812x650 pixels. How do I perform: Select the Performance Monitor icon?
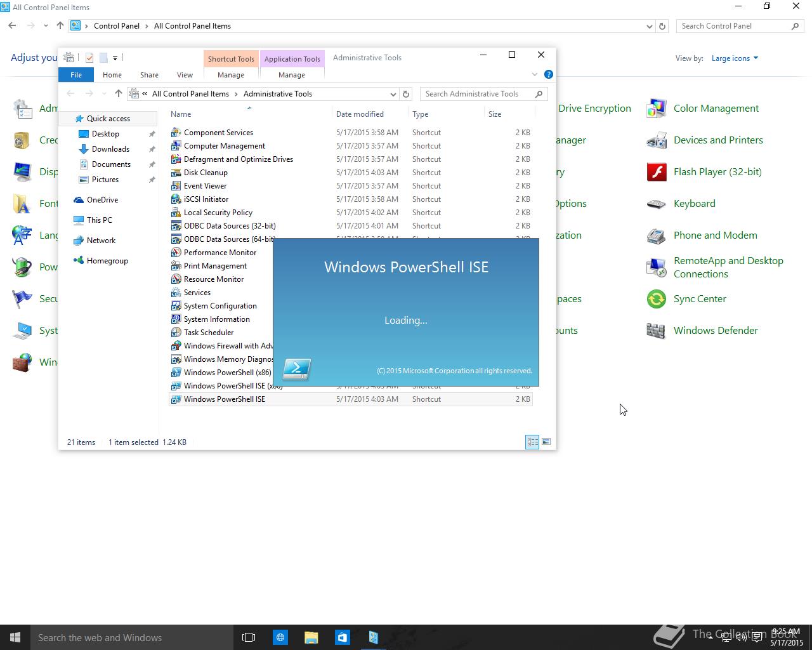coord(176,253)
